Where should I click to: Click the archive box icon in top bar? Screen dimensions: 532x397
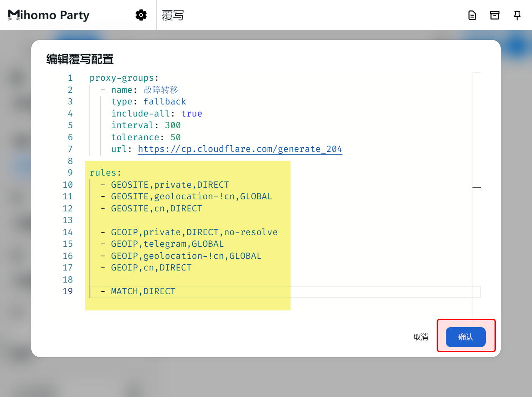pos(495,15)
